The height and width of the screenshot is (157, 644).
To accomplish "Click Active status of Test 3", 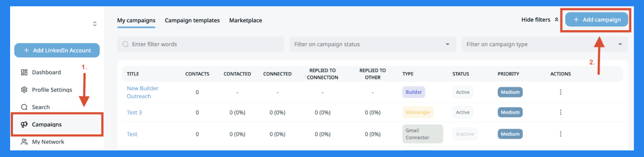I will click(462, 112).
